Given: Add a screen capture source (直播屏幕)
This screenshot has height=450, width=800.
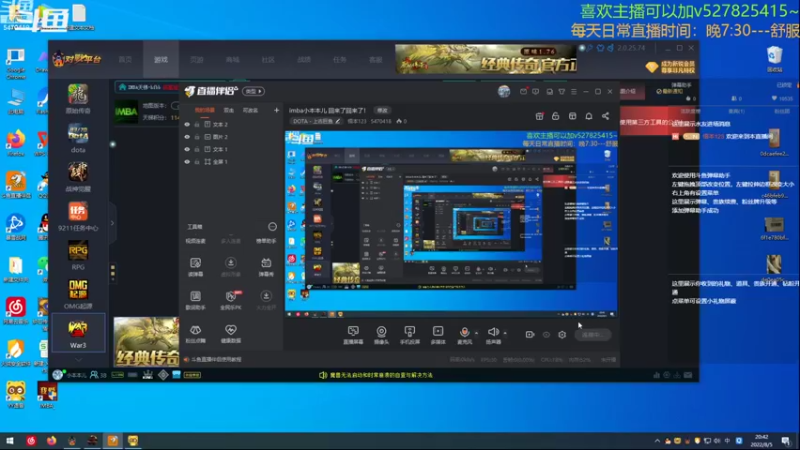Looking at the screenshot, I should [x=353, y=335].
